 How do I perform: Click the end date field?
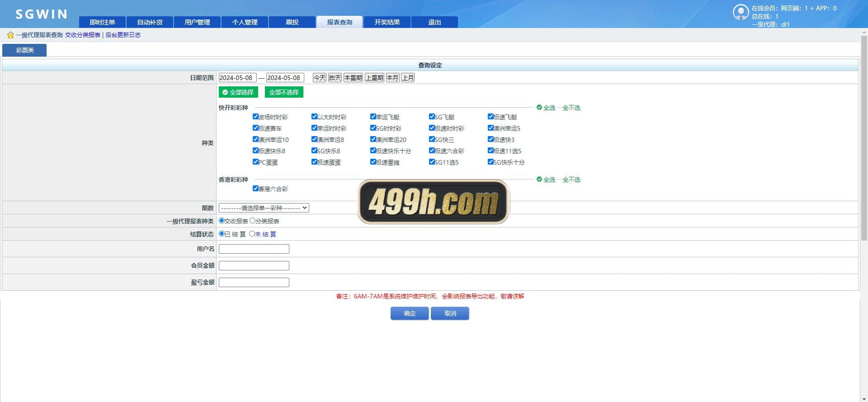(285, 78)
